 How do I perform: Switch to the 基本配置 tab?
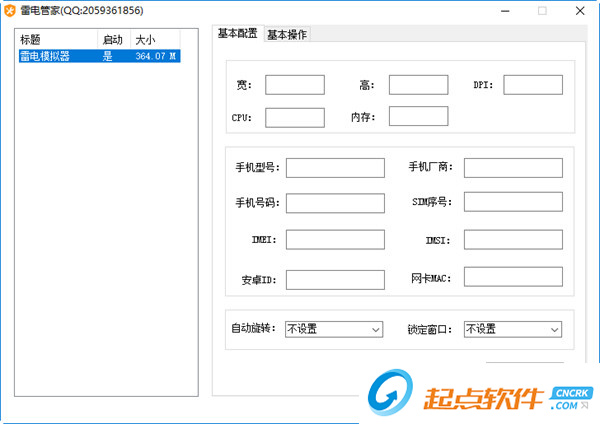click(238, 34)
